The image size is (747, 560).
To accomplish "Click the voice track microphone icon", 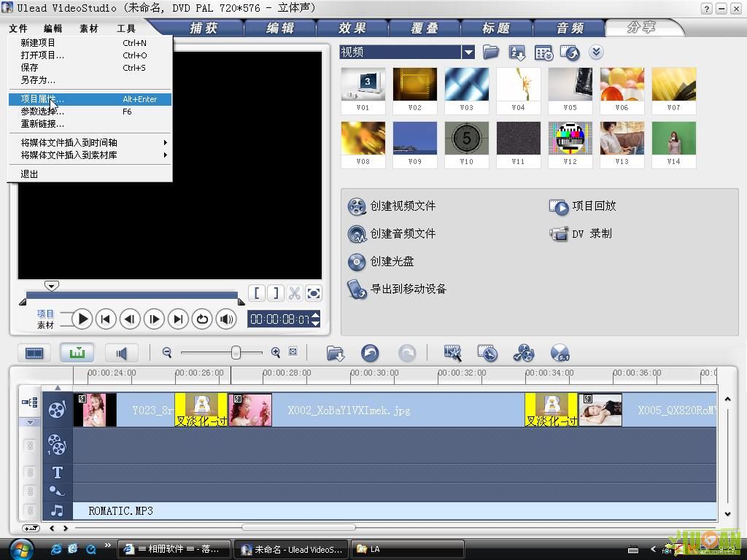I will pos(57,491).
